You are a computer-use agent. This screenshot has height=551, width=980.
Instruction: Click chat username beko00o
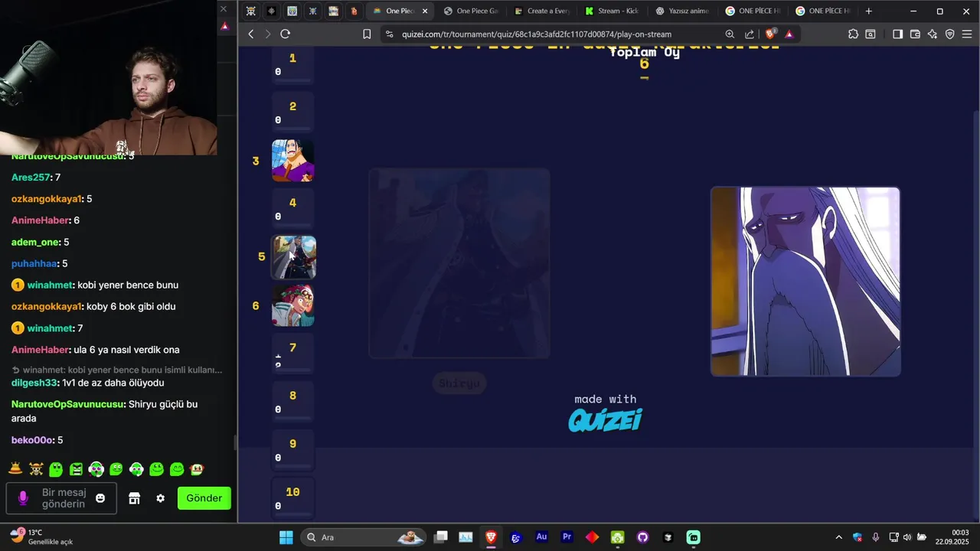point(32,440)
